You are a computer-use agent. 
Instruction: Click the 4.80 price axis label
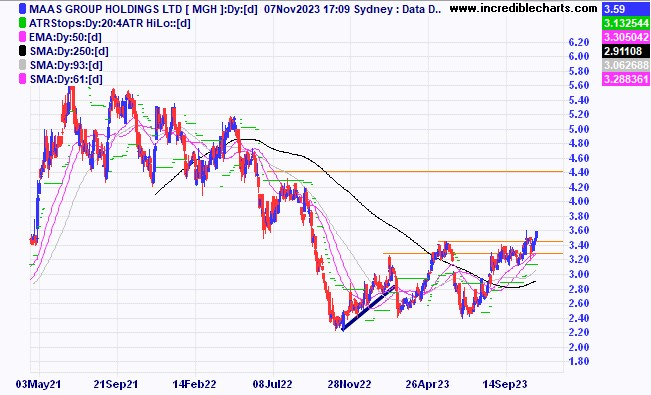point(579,143)
